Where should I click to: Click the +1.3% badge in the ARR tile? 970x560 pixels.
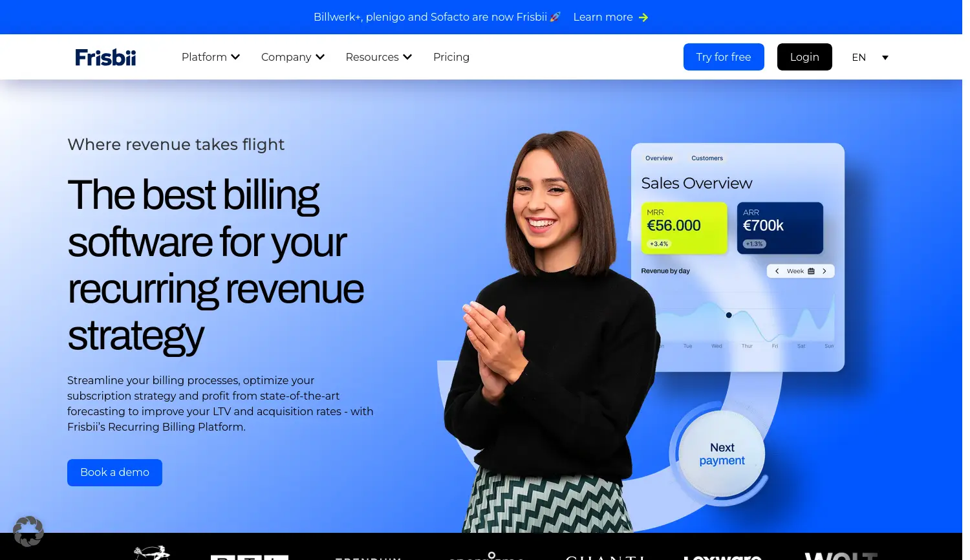[x=754, y=244]
